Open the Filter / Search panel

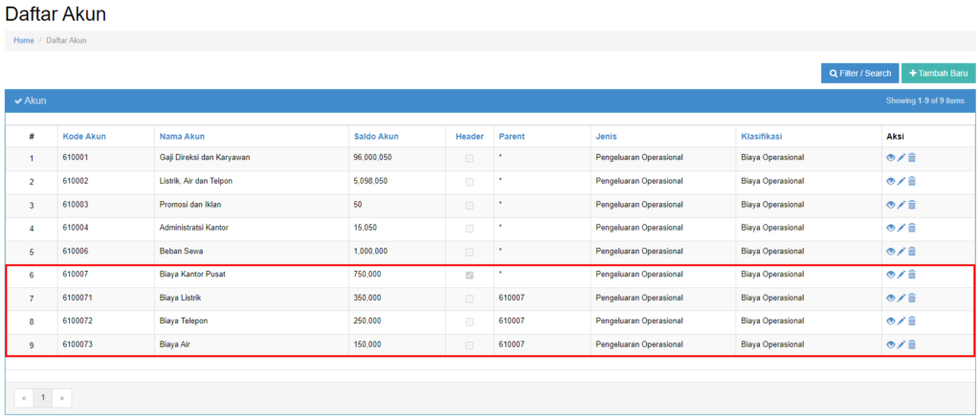tap(859, 74)
